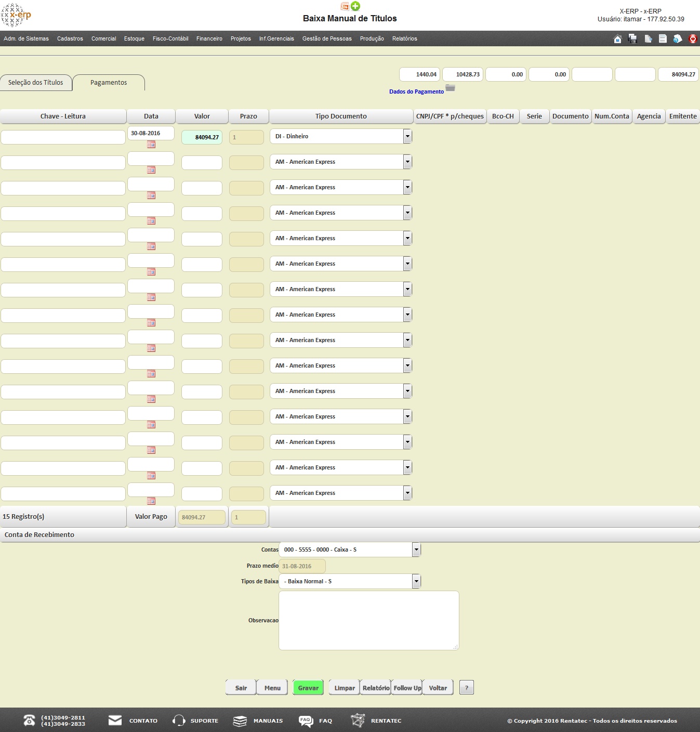
Task: Click the Relatório button
Action: pyautogui.click(x=376, y=687)
